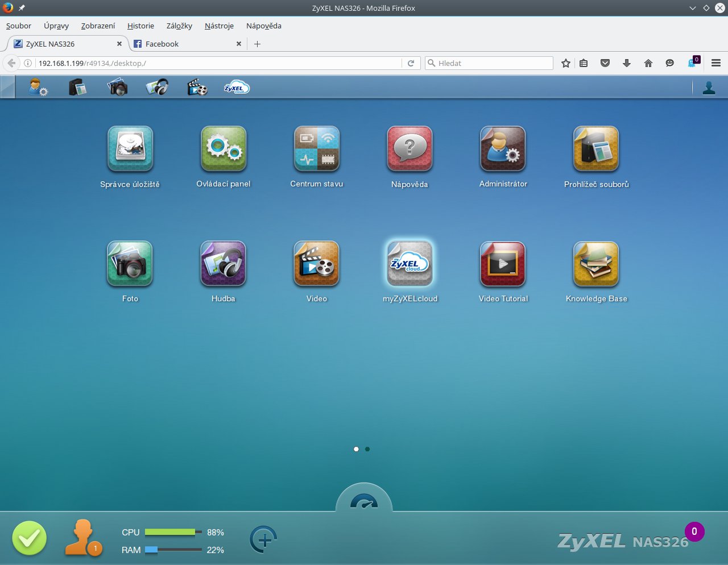Open the Administrátor app
The width and height of the screenshot is (728, 565).
click(503, 149)
